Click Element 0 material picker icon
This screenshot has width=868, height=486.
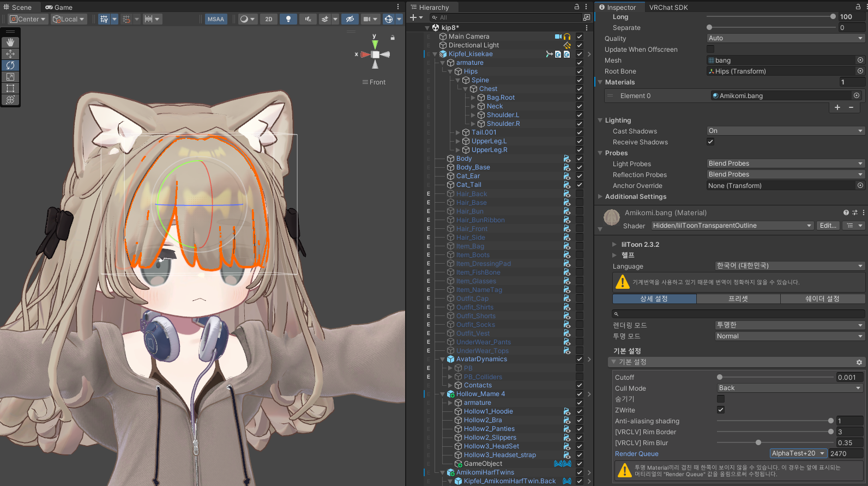pos(857,96)
